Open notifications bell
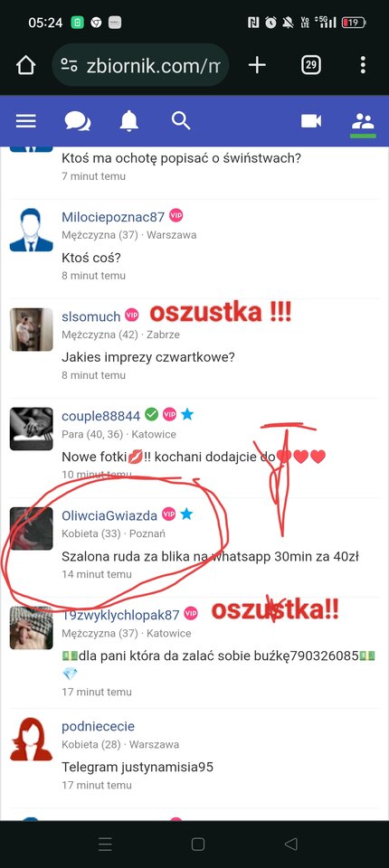389x868 pixels. pos(129,120)
